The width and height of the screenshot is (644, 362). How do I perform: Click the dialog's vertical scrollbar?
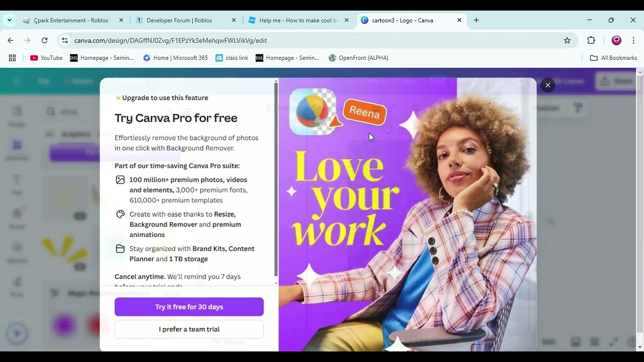[x=276, y=178]
